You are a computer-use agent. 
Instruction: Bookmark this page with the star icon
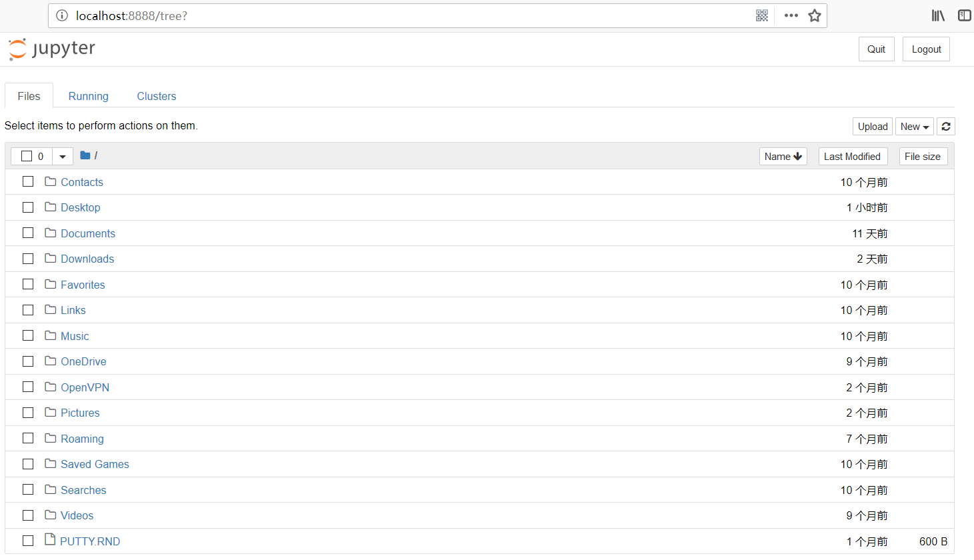[815, 15]
